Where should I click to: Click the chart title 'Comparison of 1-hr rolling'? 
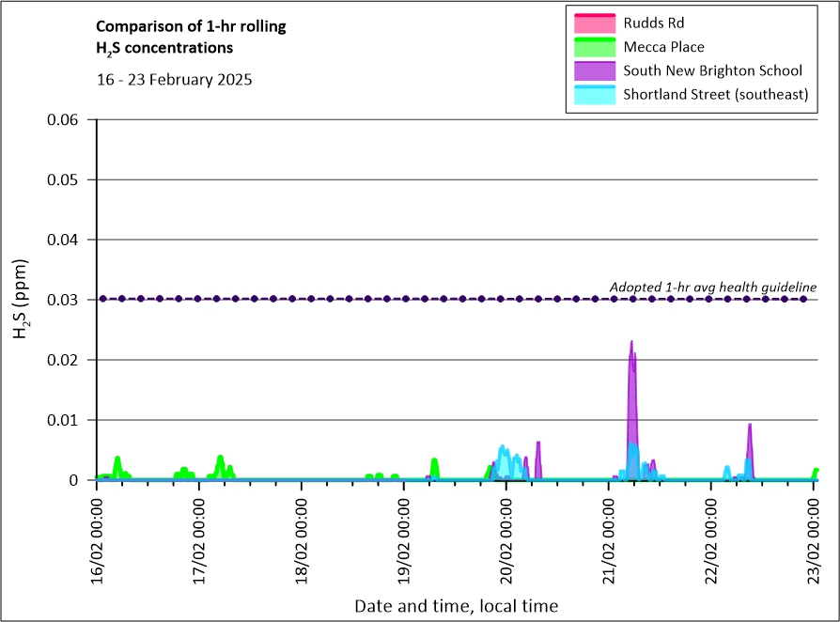[192, 26]
